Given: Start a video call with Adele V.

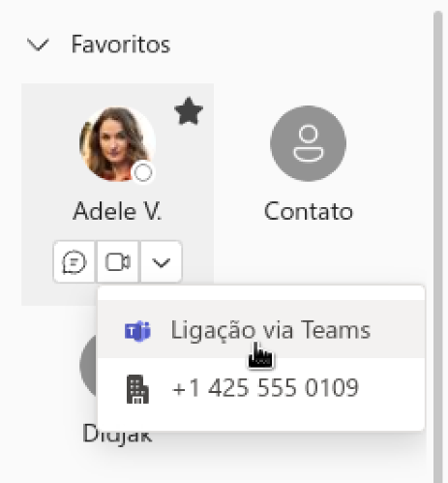Looking at the screenshot, I should pos(118,261).
